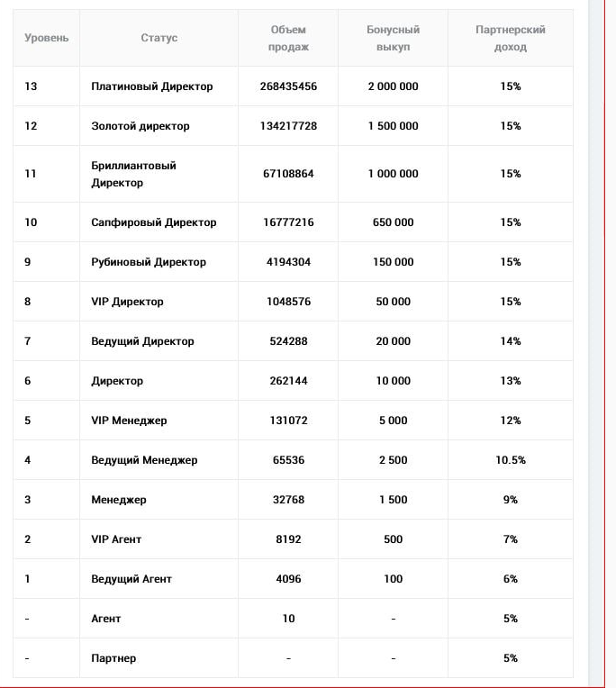
Task: Click the Бонусный выкуп column header
Action: (x=394, y=38)
